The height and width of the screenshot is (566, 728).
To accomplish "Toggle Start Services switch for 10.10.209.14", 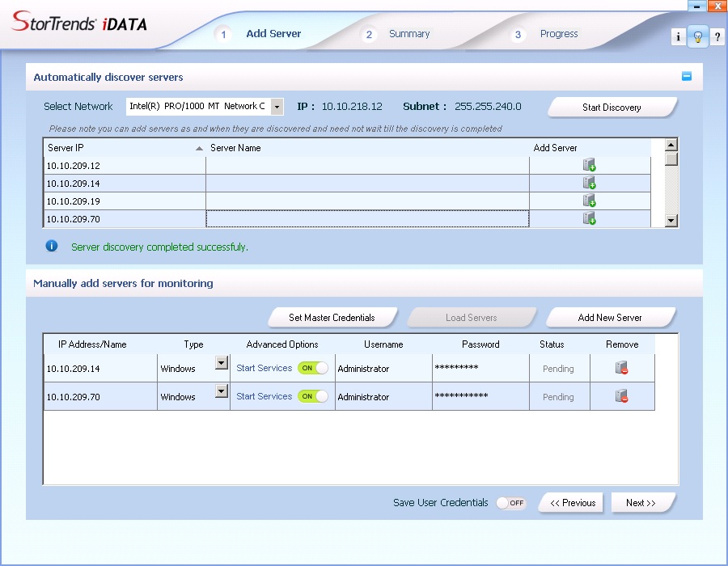I will 313,369.
